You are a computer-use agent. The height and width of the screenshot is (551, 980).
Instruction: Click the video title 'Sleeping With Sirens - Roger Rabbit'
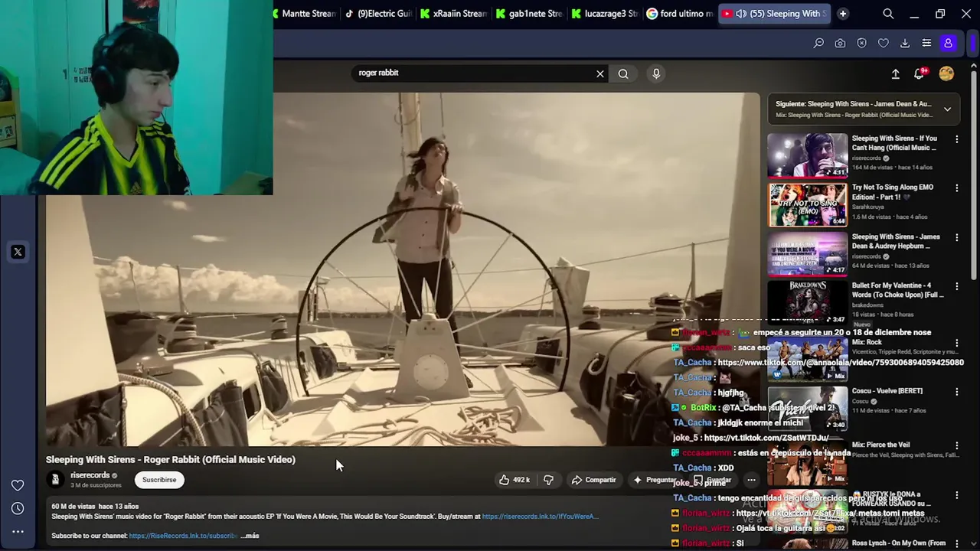click(x=170, y=459)
